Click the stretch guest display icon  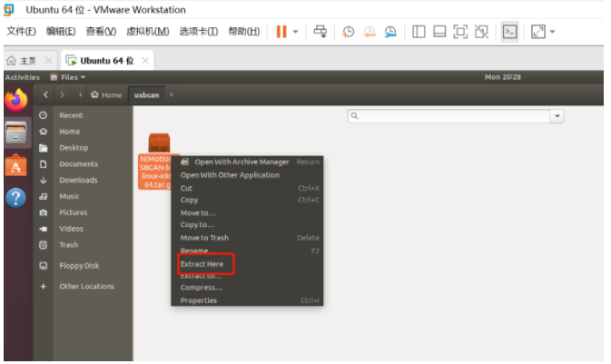[538, 32]
